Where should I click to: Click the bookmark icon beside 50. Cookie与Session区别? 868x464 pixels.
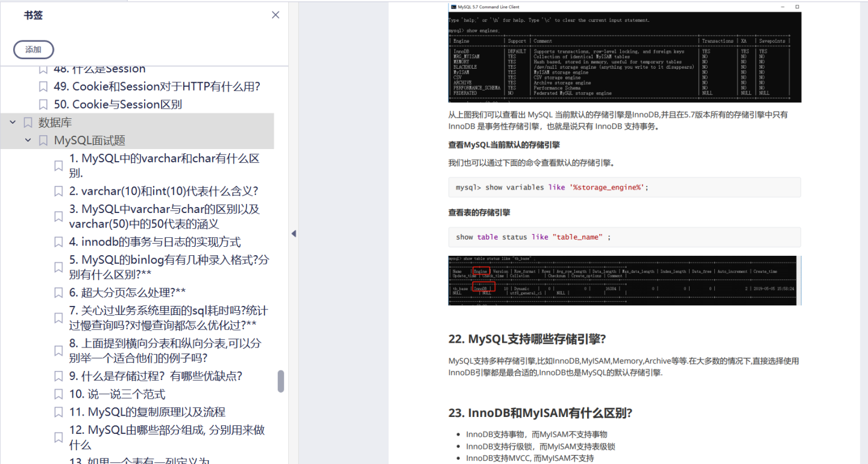pyautogui.click(x=43, y=104)
